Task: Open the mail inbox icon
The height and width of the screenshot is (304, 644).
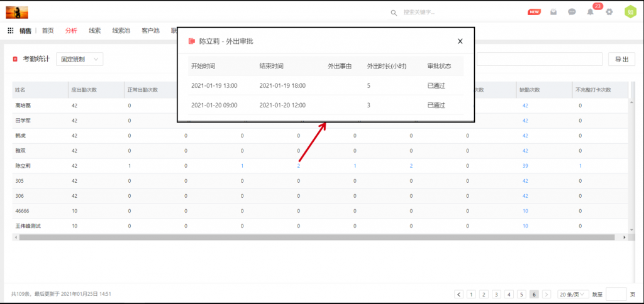Action: [x=553, y=12]
